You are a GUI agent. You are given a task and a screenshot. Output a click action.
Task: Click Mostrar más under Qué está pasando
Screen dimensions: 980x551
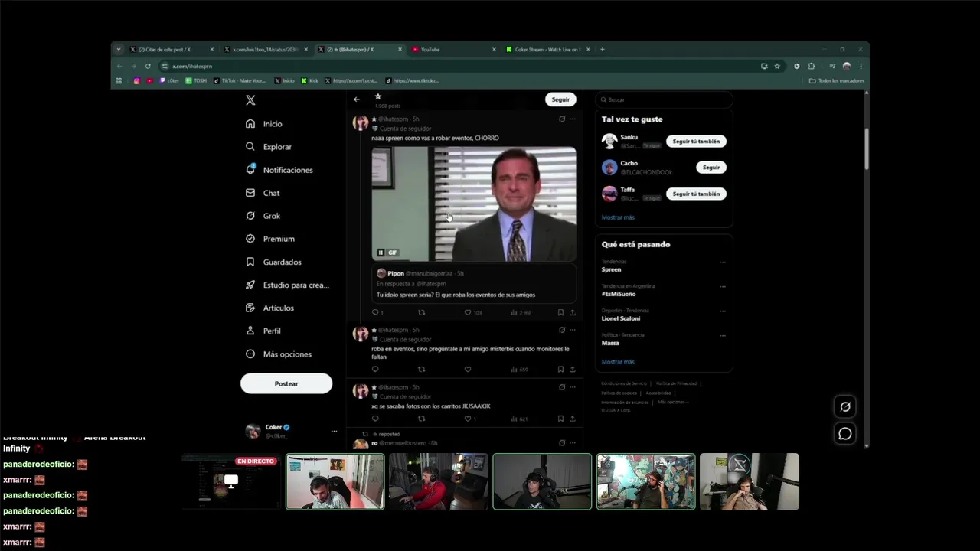click(x=618, y=362)
